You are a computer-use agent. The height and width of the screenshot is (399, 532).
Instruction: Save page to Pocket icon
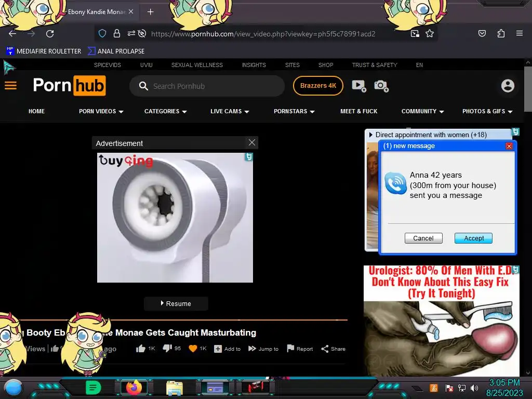[482, 33]
